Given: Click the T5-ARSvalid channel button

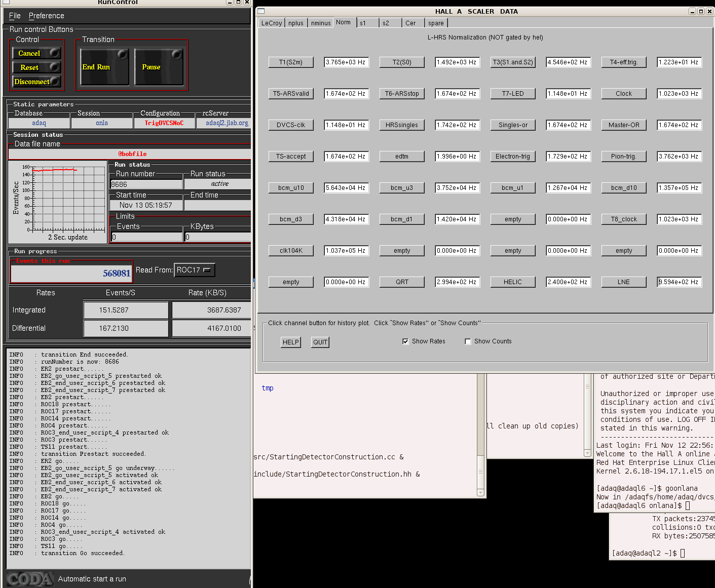Looking at the screenshot, I should pos(291,94).
